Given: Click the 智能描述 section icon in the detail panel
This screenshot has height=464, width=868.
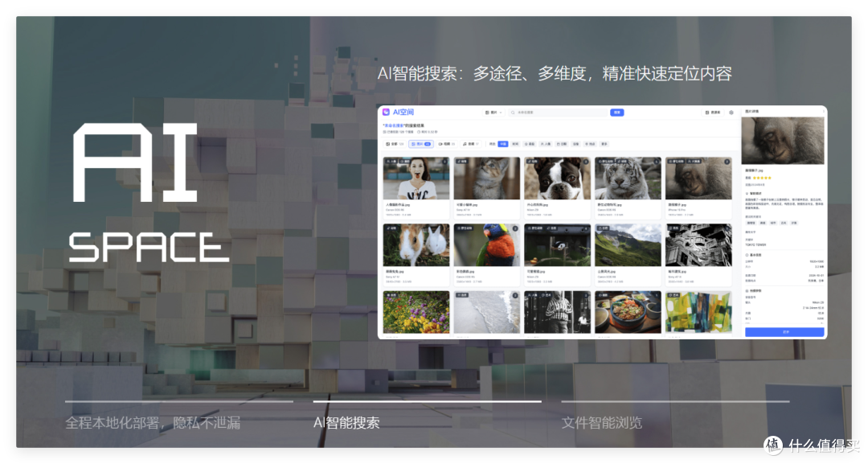Looking at the screenshot, I should (x=747, y=193).
